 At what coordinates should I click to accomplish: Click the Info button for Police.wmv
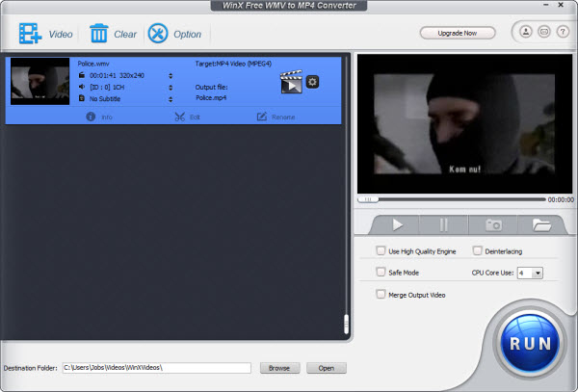pyautogui.click(x=99, y=117)
